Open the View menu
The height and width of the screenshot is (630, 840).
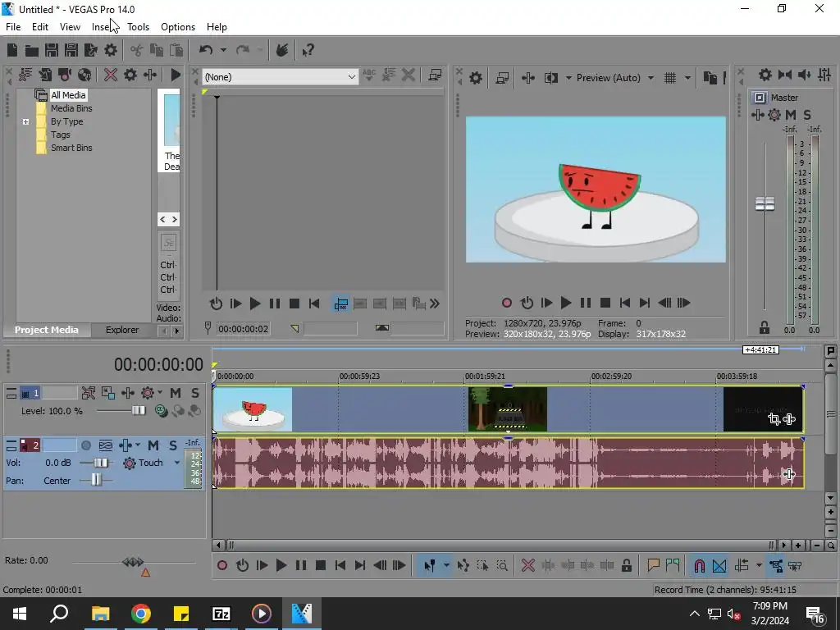click(70, 27)
